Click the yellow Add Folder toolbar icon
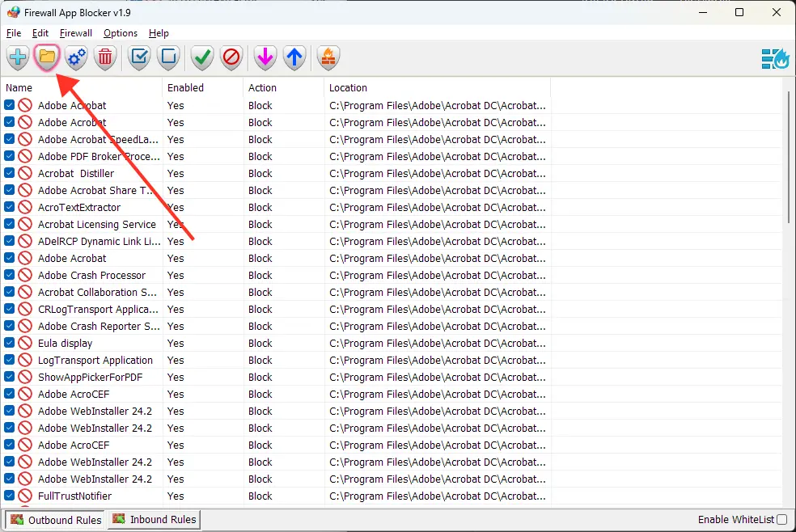 [47, 57]
